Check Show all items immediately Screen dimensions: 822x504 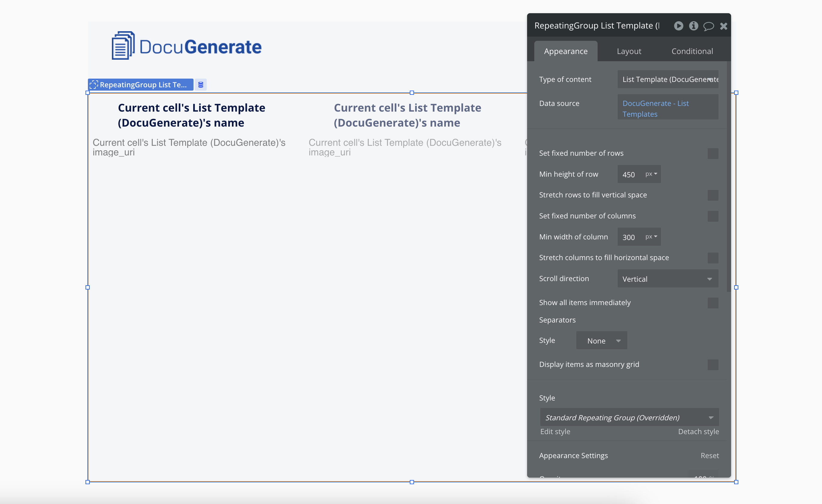coord(712,303)
